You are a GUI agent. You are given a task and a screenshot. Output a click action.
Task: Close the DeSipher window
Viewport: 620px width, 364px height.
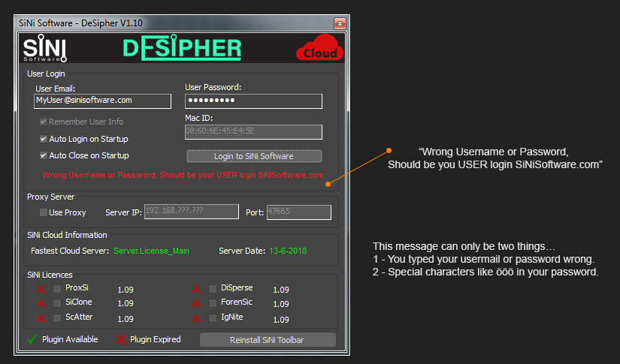coord(340,24)
